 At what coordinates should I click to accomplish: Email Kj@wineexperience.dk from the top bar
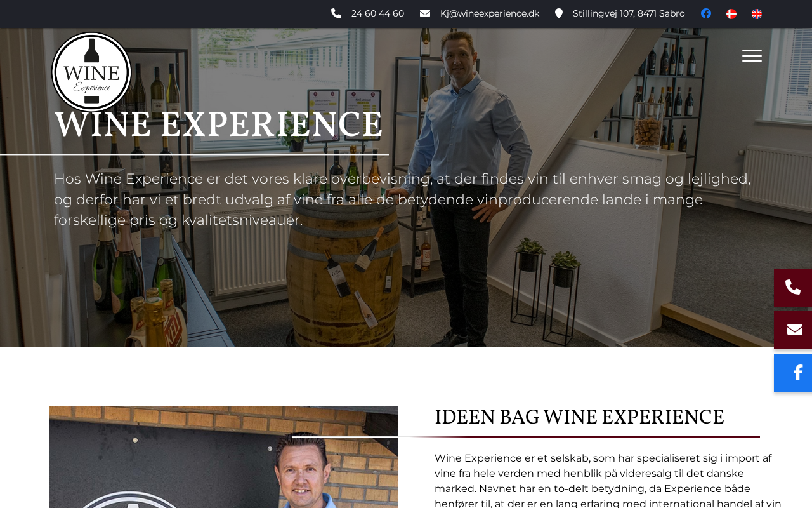coord(490,13)
